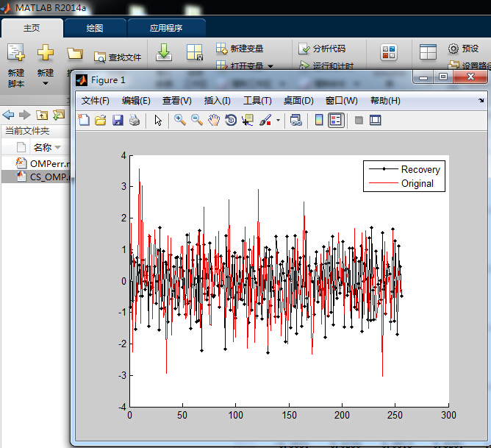
Task: Click the save workspace grid icon
Action: click(x=195, y=52)
